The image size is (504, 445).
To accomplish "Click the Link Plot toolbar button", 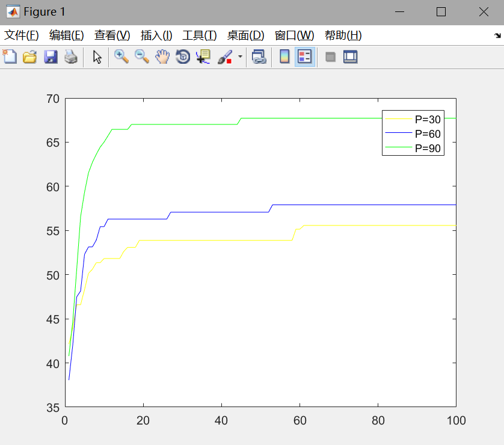I will [259, 57].
